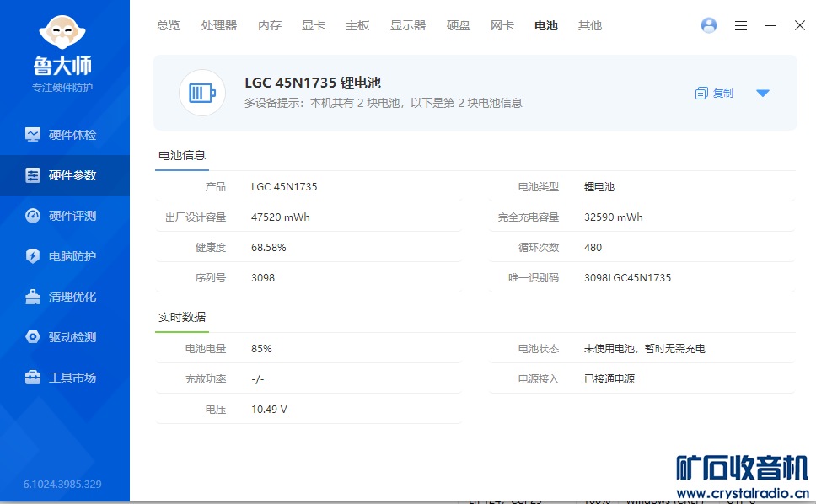Open 清理优化 broom icon
This screenshot has height=504, width=816.
(x=32, y=297)
